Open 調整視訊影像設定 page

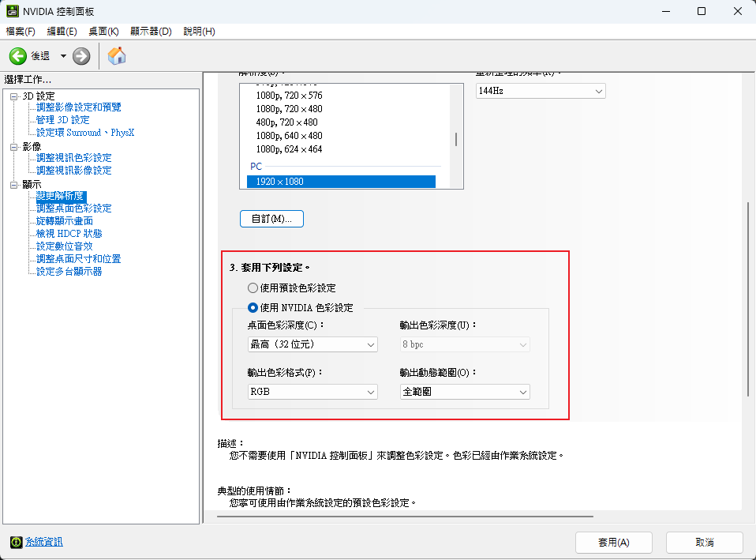point(73,171)
